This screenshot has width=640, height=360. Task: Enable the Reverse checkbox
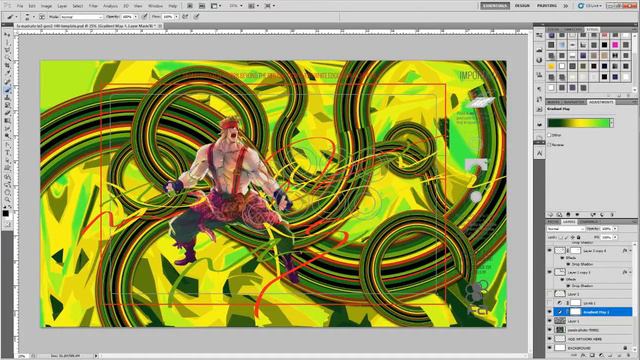point(549,144)
